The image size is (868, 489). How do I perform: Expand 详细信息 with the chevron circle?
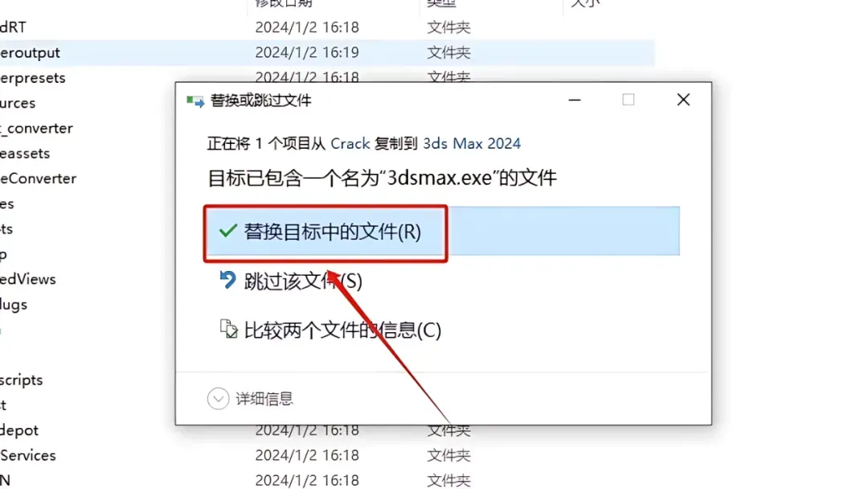(218, 399)
